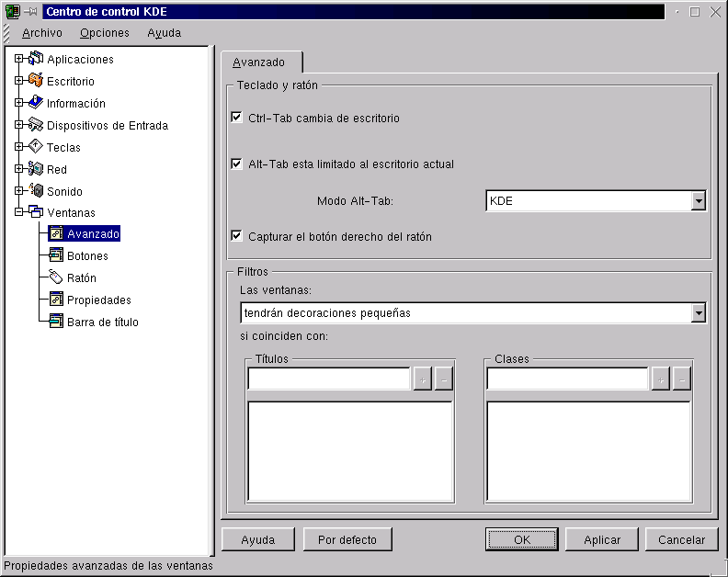Click the Sonido speaker icon
Screen dimensions: 728x577
[36, 192]
